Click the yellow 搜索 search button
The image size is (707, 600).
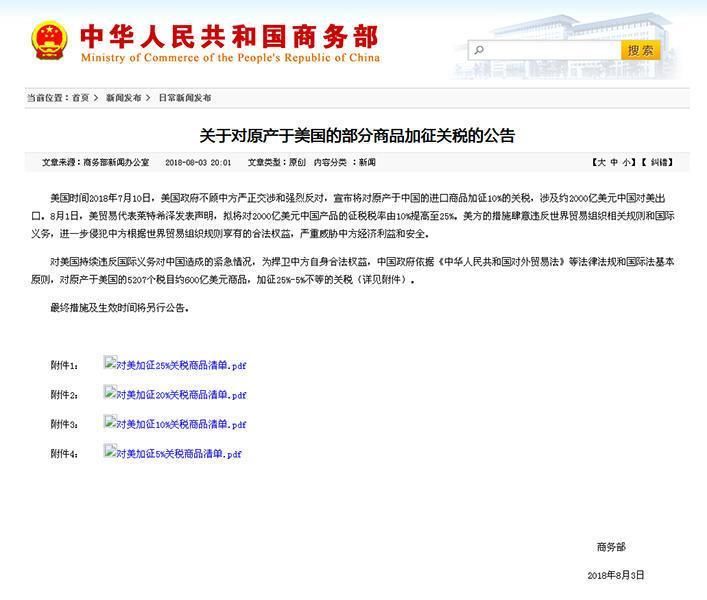(640, 50)
